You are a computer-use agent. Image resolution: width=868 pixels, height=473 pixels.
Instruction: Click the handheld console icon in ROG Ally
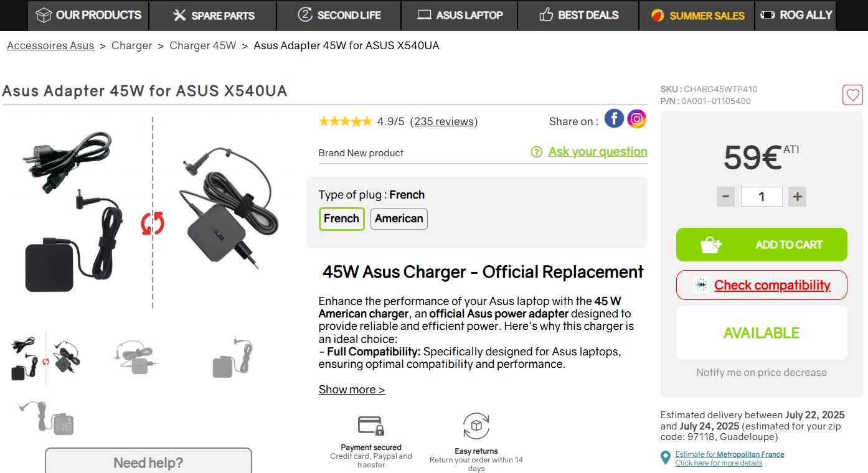(x=768, y=15)
